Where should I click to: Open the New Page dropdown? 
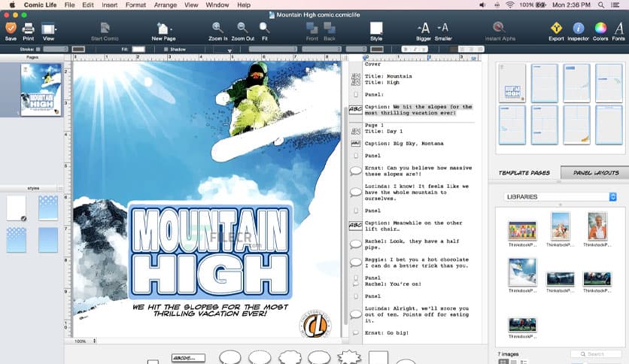coord(163,29)
